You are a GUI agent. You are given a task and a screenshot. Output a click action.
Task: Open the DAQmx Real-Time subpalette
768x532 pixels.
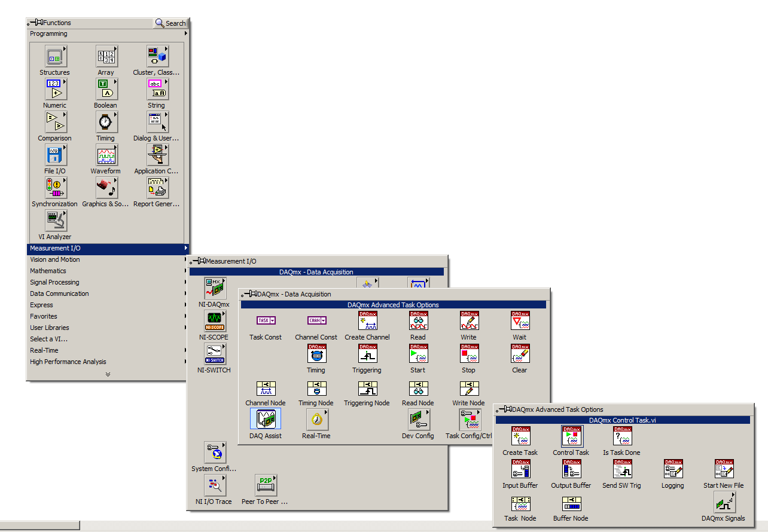(x=318, y=420)
